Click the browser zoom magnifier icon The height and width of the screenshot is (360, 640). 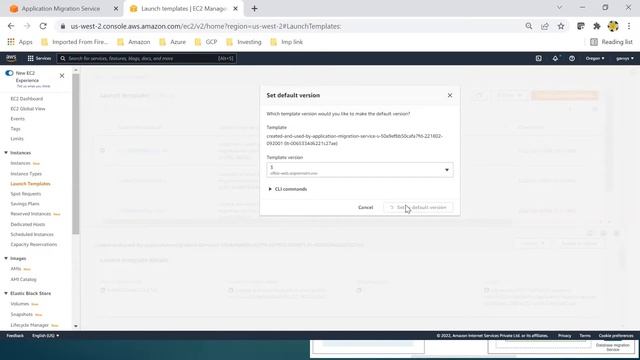coord(529,26)
